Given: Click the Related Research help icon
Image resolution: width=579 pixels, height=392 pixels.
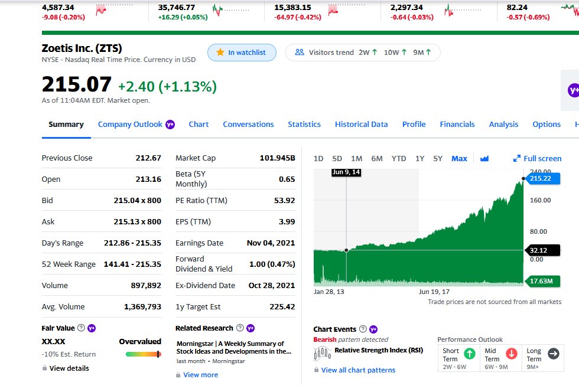Looking at the screenshot, I should [240, 328].
